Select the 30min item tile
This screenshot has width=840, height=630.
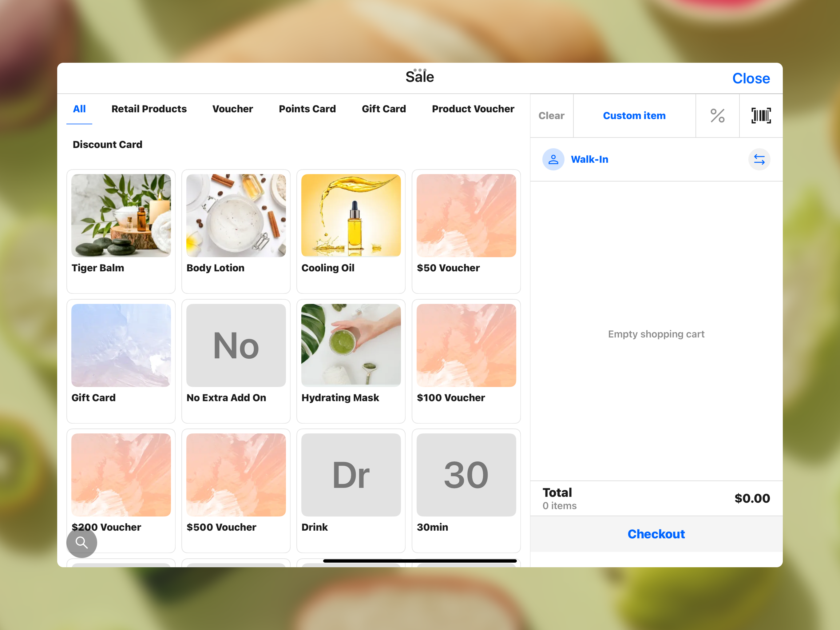click(x=466, y=491)
